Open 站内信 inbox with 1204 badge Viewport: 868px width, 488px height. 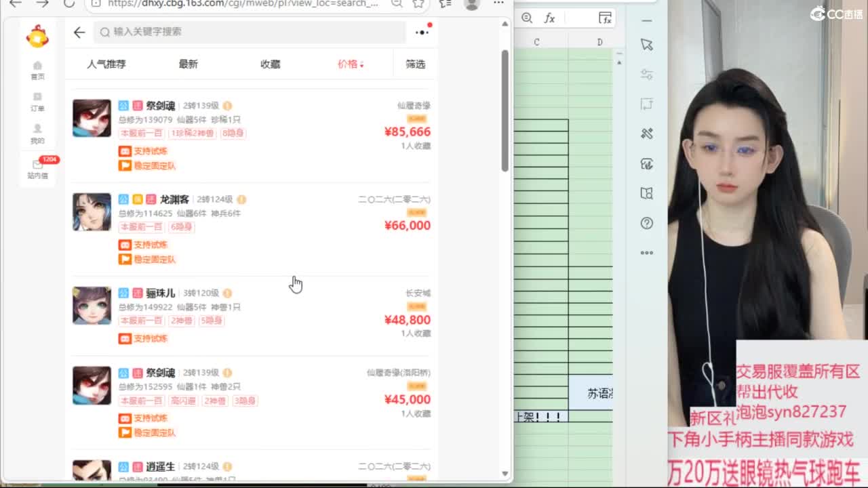pos(39,168)
